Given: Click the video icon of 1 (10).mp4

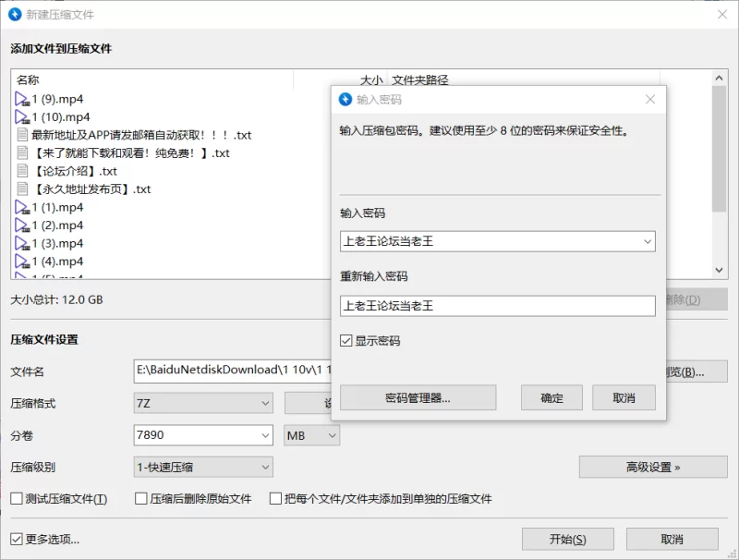Looking at the screenshot, I should tap(22, 117).
